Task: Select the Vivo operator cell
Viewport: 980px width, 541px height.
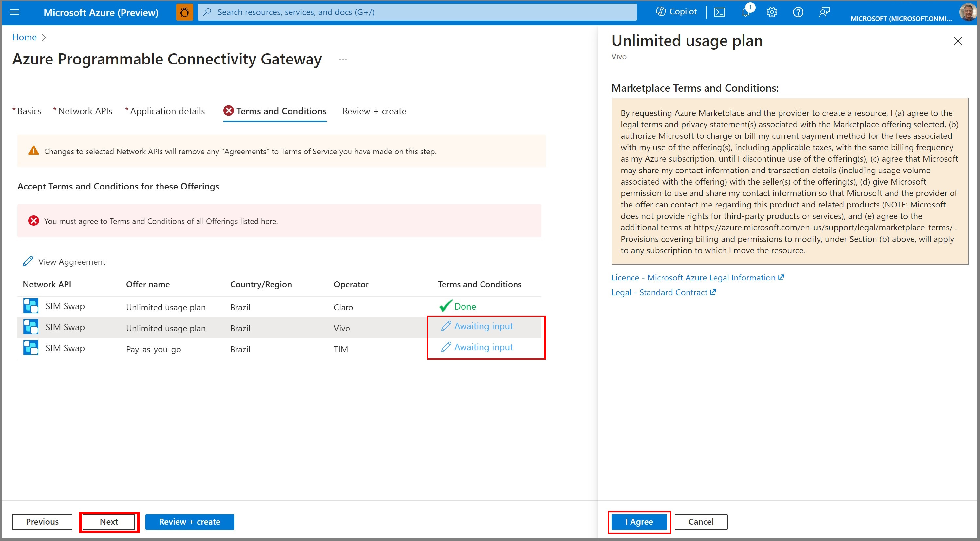Action: coord(342,328)
